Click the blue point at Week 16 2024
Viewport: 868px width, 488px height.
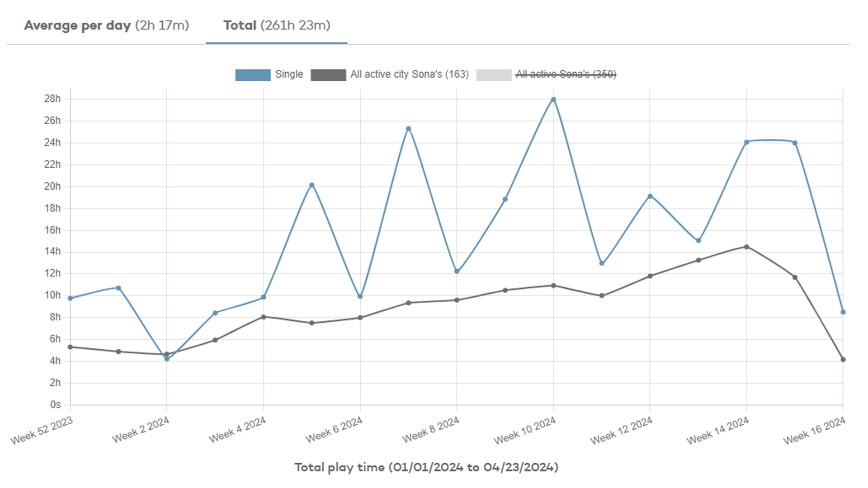(843, 312)
